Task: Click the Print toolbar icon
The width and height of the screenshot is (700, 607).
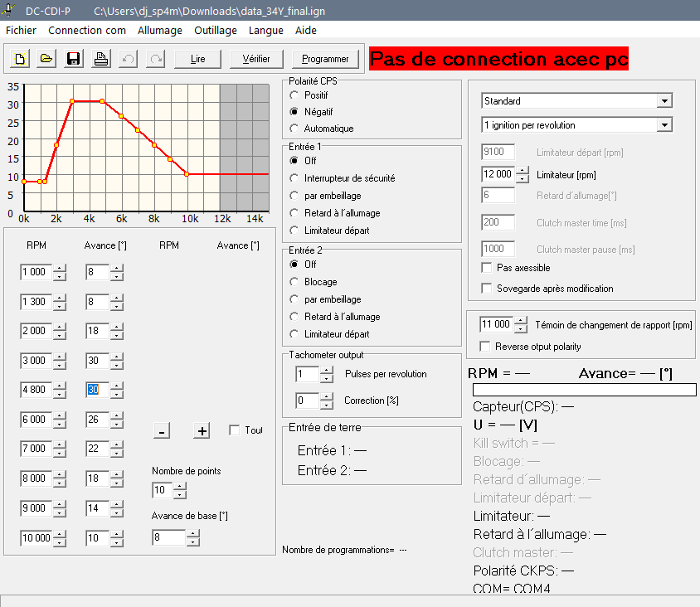Action: 101,59
